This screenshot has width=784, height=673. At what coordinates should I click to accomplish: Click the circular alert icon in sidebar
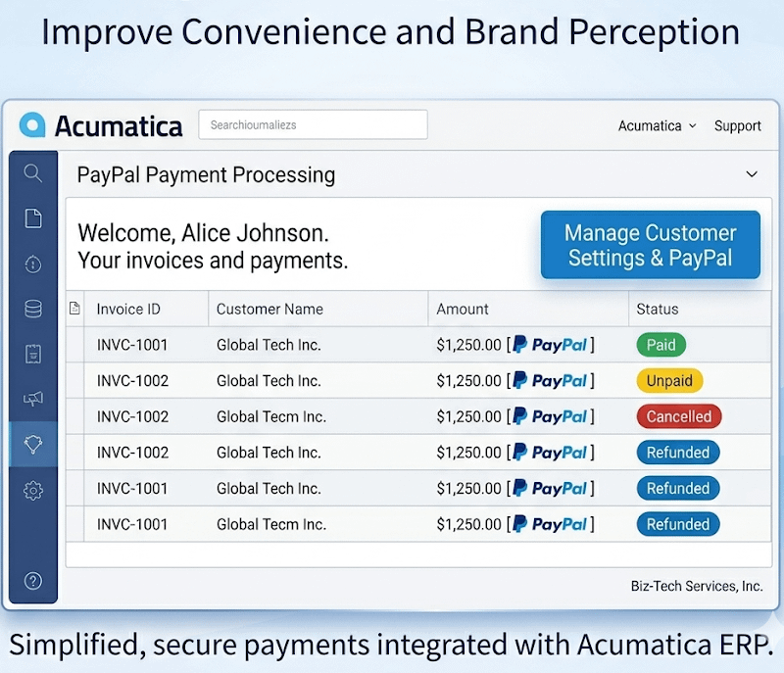[33, 264]
